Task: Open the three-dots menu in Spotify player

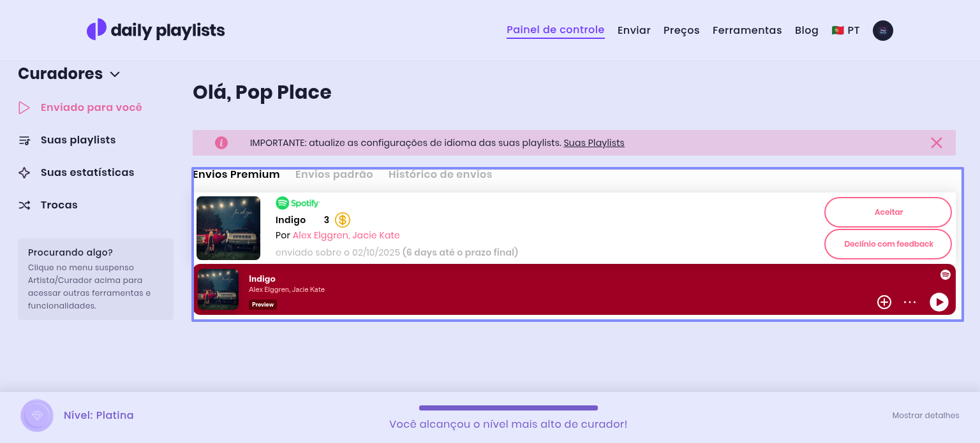Action: point(910,302)
